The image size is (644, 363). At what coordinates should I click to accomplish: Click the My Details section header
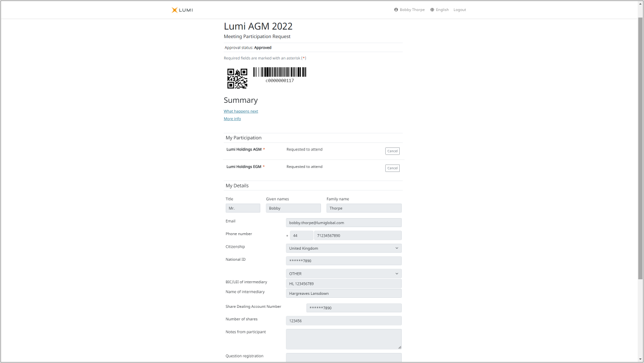tap(237, 186)
